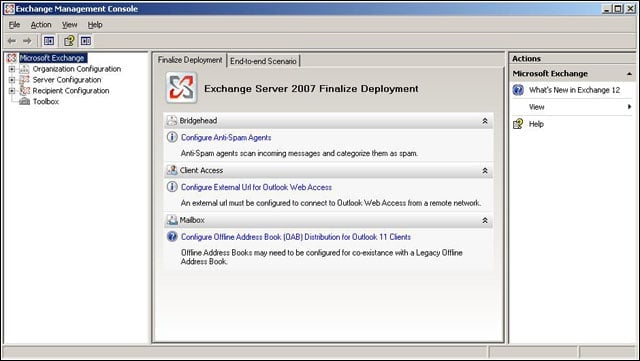640x361 pixels.
Task: Click the Organization Configuration icon in tree
Action: [24, 69]
